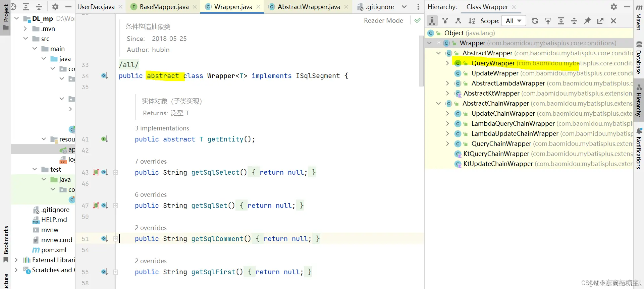Open Project panel options gear
This screenshot has width=644, height=289.
coord(55,7)
